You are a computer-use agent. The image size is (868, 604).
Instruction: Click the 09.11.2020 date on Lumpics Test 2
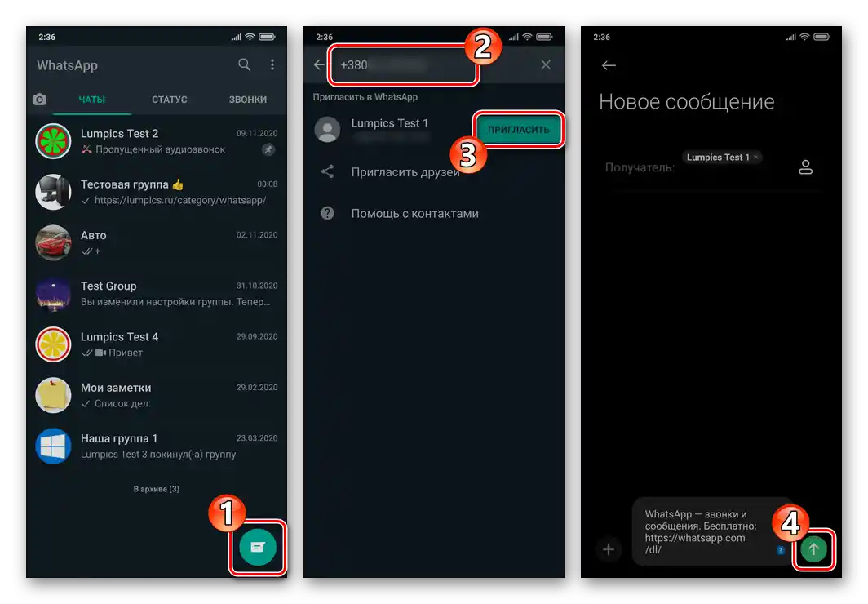[257, 133]
